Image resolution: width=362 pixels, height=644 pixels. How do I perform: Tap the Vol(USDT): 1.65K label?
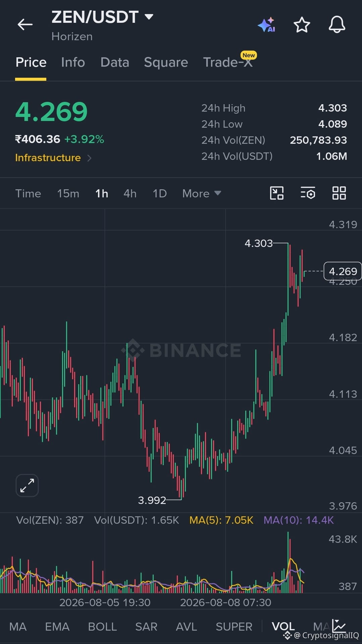137,520
